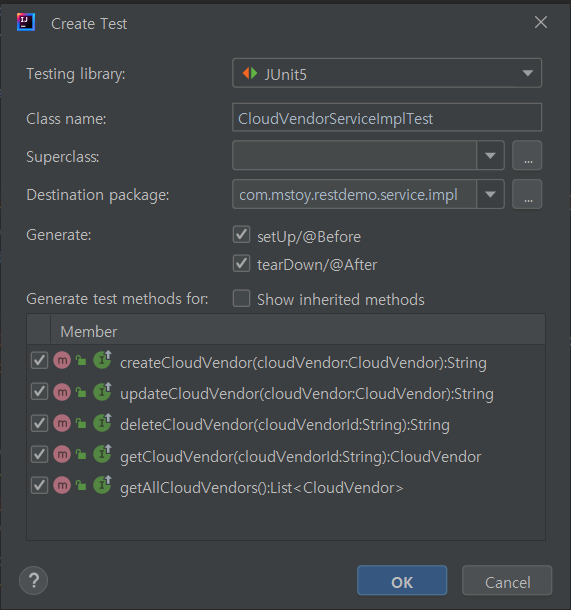Browse destination package with ellipsis button
Viewport: 571px width, 610px height.
click(x=527, y=194)
